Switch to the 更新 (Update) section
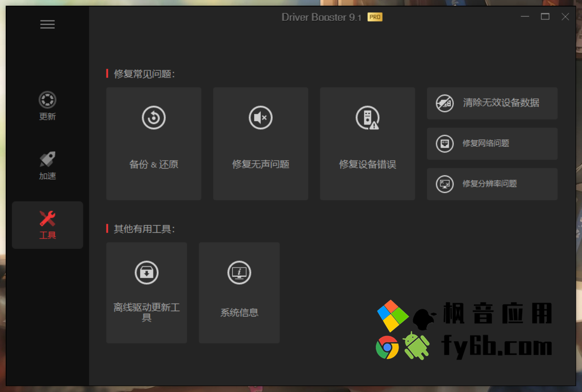The height and width of the screenshot is (392, 582). tap(48, 106)
